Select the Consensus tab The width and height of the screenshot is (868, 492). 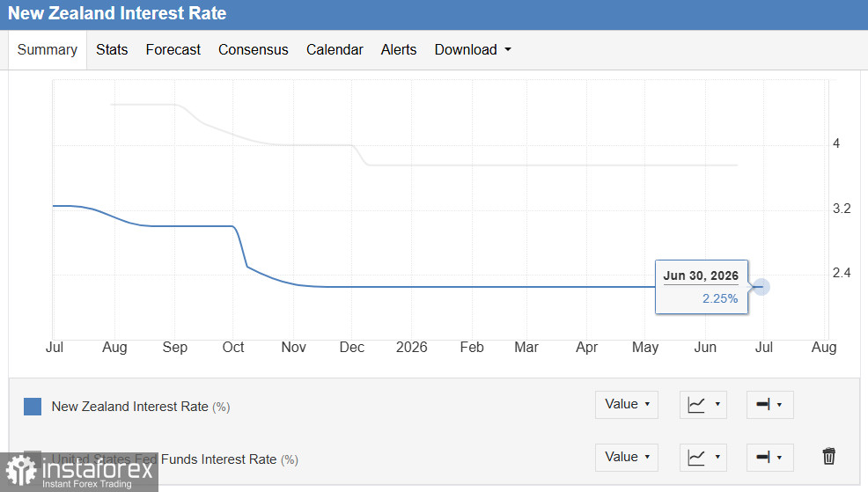coord(253,50)
